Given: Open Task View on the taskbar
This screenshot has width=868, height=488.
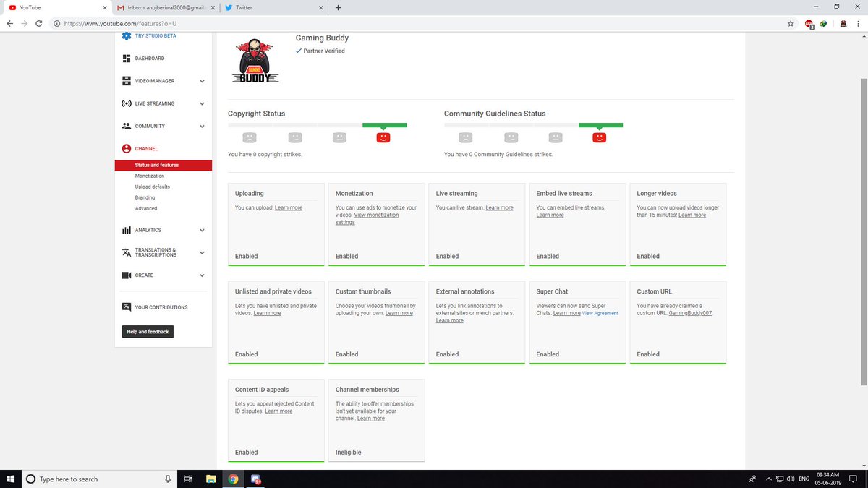Looking at the screenshot, I should 187,479.
